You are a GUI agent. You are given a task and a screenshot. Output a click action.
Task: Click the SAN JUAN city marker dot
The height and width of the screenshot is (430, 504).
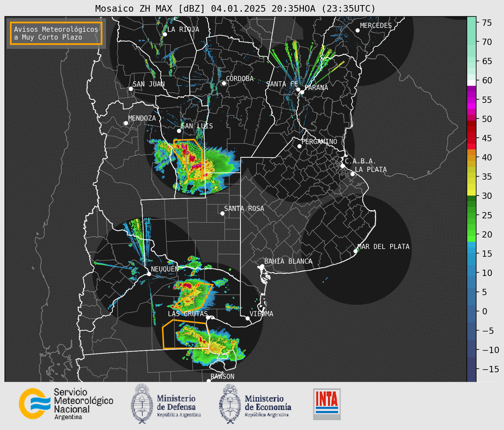tap(131, 89)
